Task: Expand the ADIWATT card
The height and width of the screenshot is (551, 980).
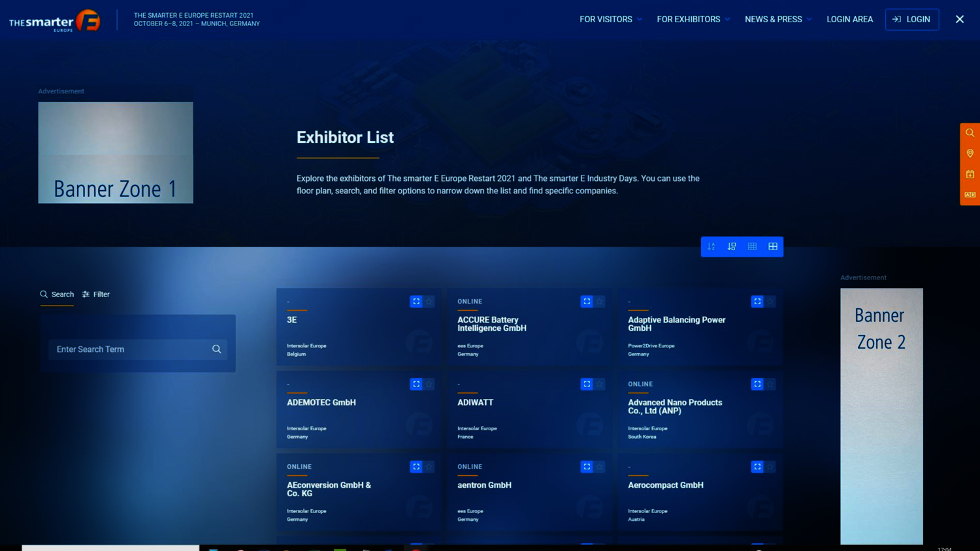Action: pyautogui.click(x=587, y=384)
